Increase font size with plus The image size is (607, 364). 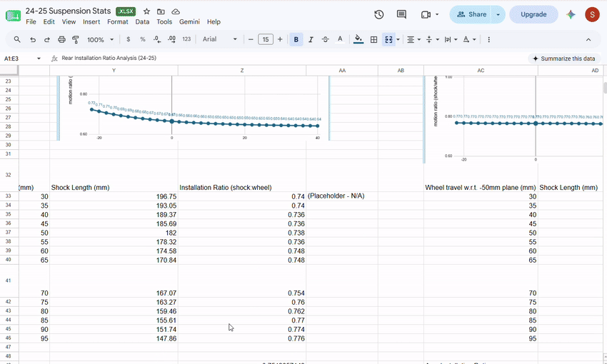coord(280,39)
